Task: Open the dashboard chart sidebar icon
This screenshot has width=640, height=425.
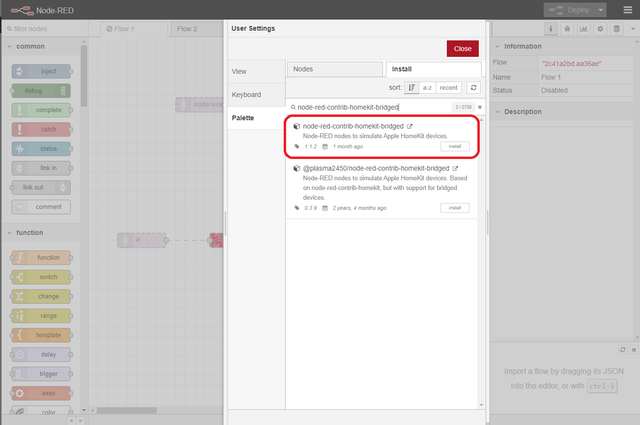Action: coord(584,29)
